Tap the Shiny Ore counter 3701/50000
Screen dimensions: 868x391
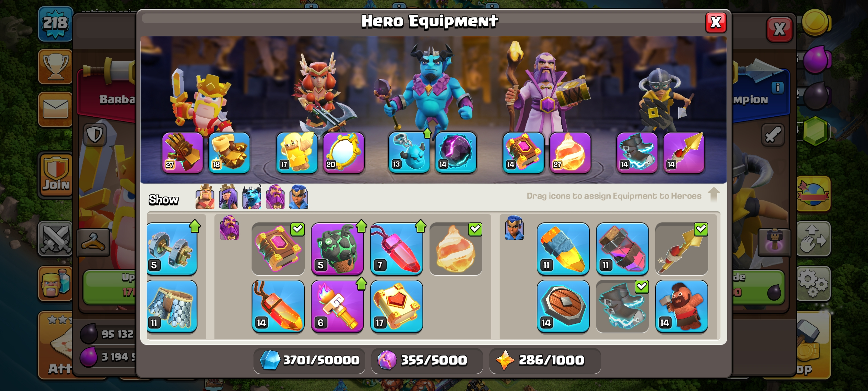click(x=309, y=360)
